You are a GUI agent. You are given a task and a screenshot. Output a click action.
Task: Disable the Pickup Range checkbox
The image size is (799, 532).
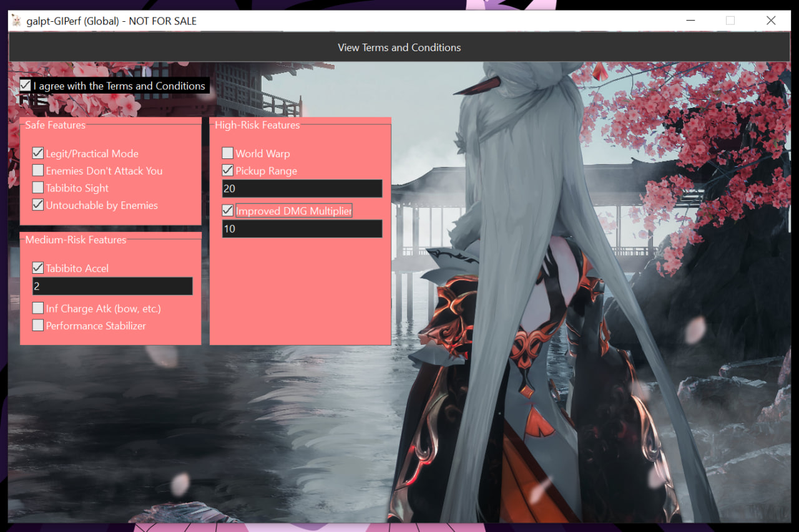tap(228, 170)
